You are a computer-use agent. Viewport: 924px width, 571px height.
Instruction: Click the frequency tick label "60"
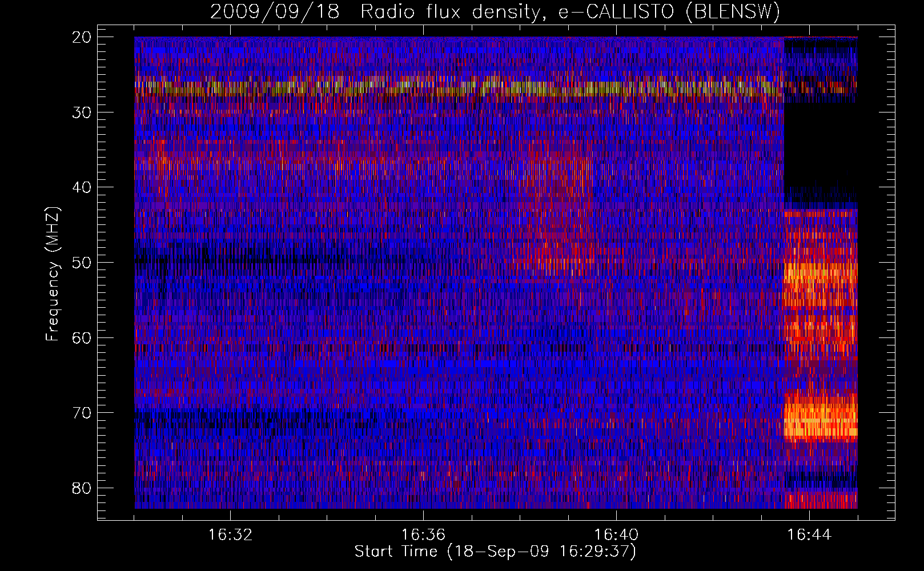point(82,338)
